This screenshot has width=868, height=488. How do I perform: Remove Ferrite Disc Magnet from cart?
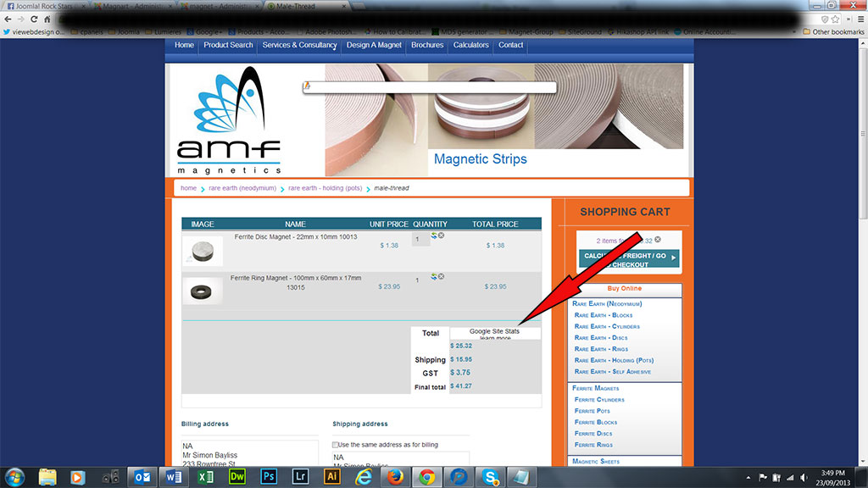click(x=441, y=236)
